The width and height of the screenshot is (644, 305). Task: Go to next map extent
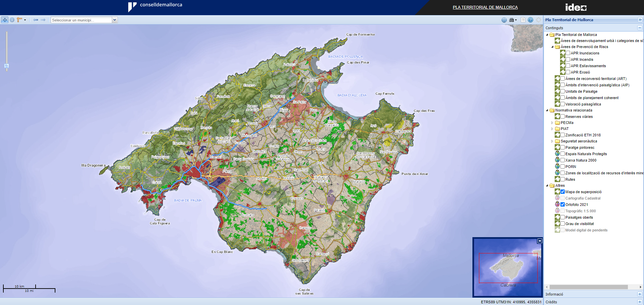click(x=43, y=20)
